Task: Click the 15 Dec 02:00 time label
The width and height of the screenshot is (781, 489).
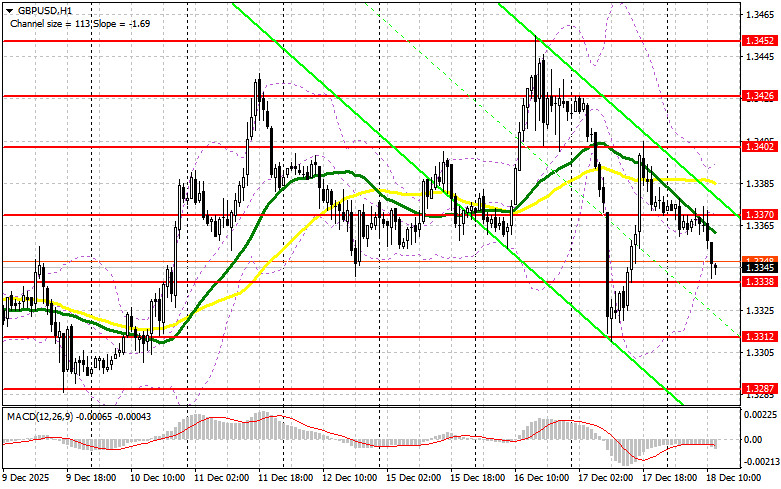Action: pos(414,478)
